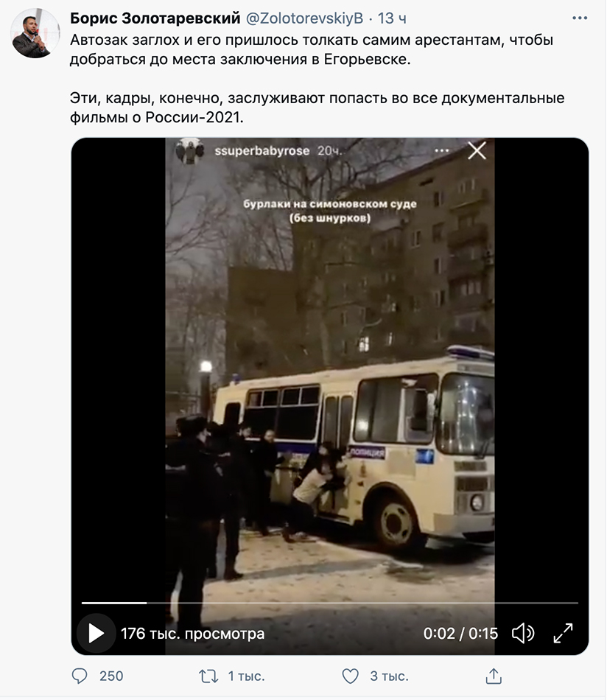Open Борис Золотаревский profile avatar
Image resolution: width=607 pixels, height=700 pixels.
coord(35,33)
